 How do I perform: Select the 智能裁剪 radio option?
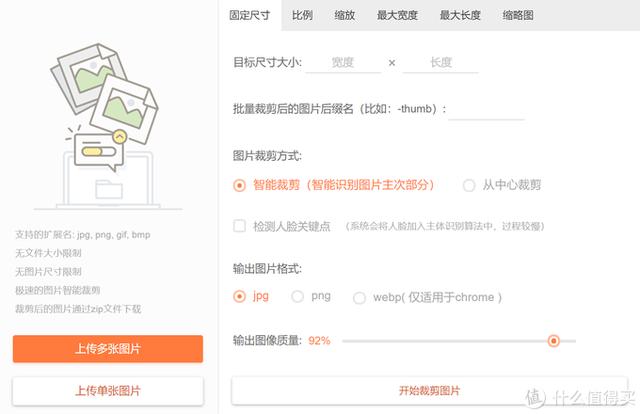tap(239, 185)
